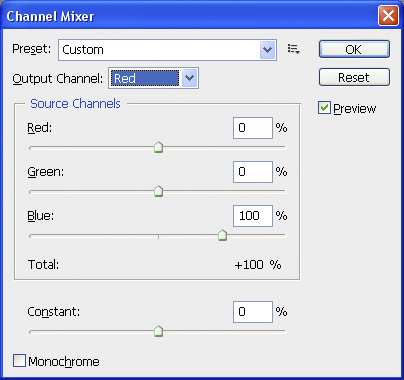Enable the Monochrome checkbox

(x=19, y=361)
